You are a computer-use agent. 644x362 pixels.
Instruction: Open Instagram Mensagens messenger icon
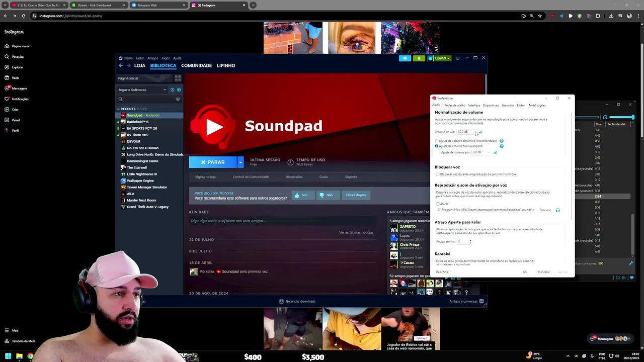[7, 88]
